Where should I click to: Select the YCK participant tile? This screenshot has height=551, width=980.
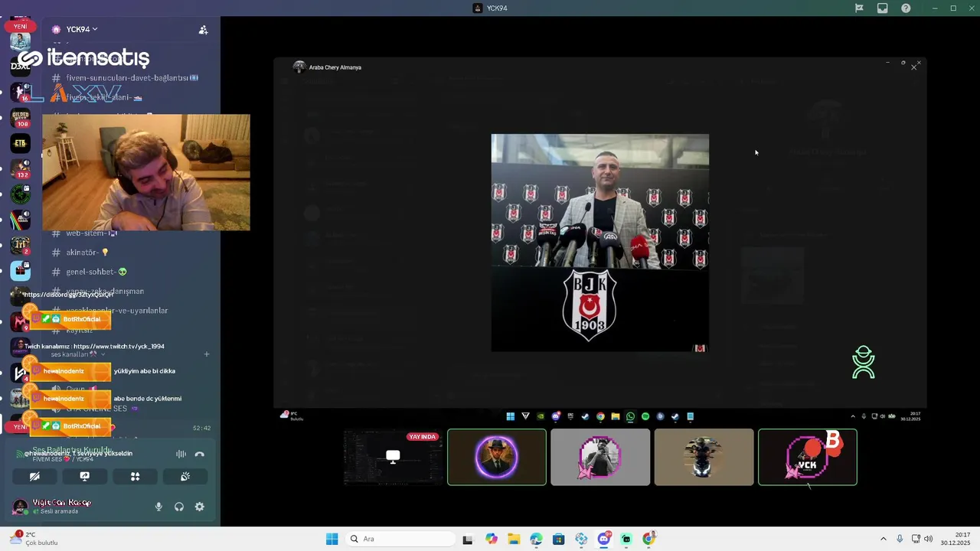point(808,457)
